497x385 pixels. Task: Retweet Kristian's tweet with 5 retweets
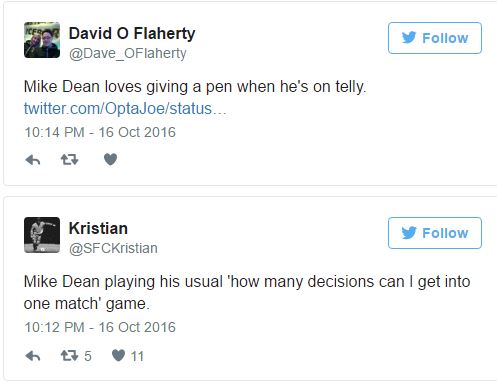click(x=76, y=356)
